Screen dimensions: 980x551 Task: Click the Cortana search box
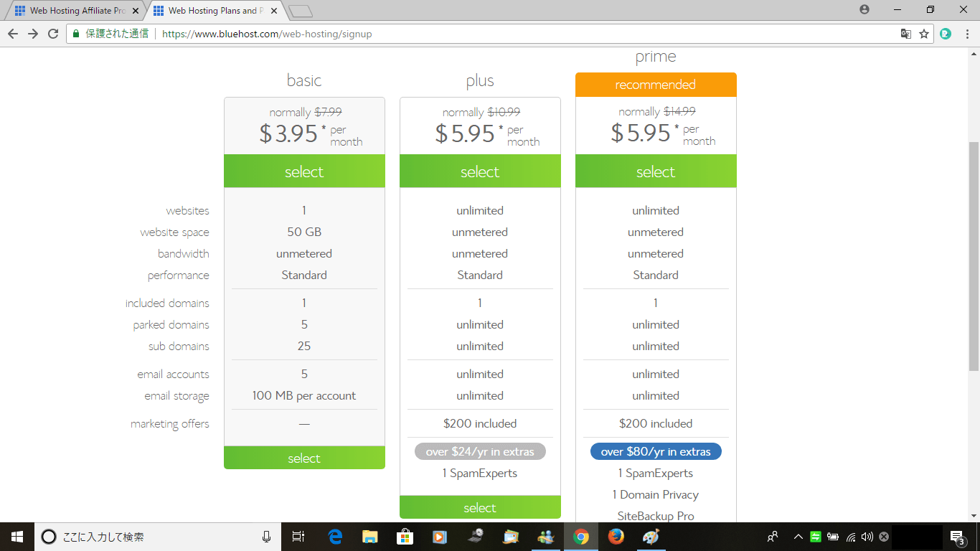pos(158,537)
